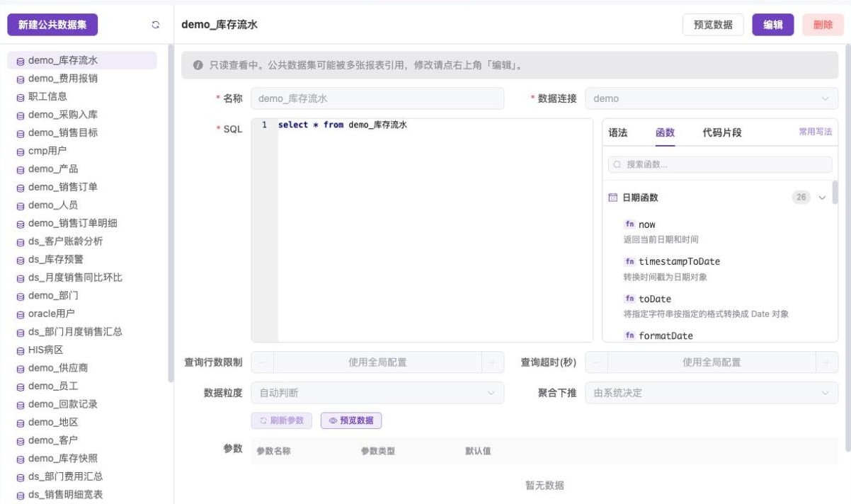Select dataset demo_库存流水 in the list
851x504 pixels.
(82, 61)
